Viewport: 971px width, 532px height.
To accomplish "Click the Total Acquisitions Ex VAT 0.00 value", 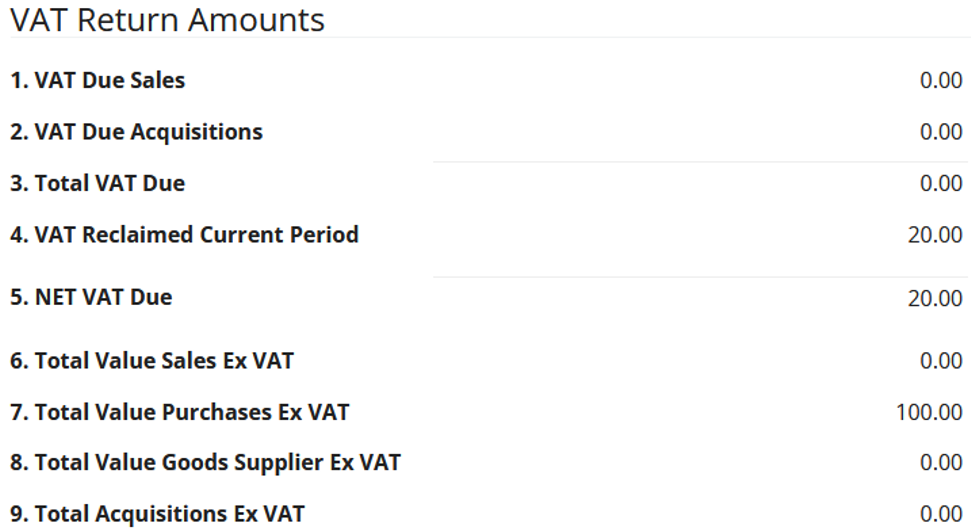I will point(941,515).
